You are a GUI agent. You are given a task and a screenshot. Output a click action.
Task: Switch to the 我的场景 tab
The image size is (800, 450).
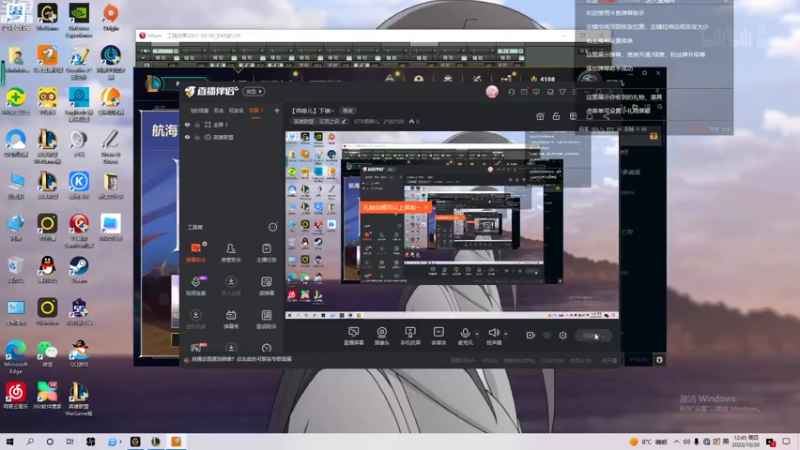199,111
